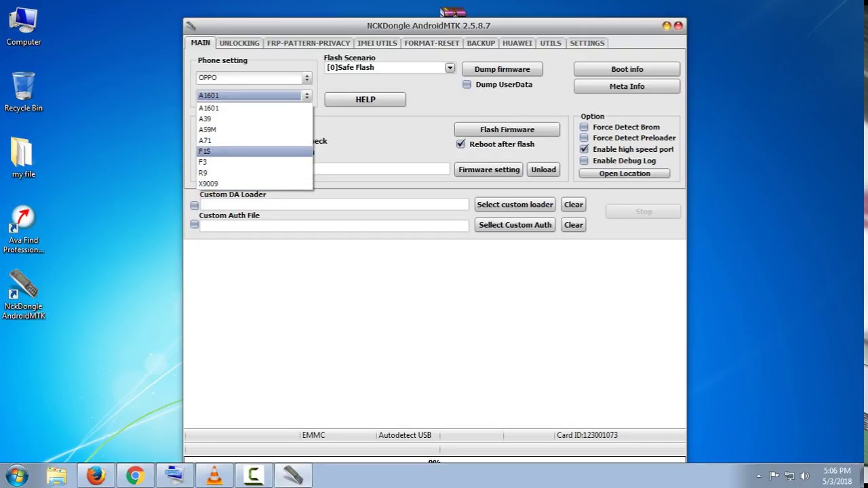Pick A71 from the model list
This screenshot has width=868, height=488.
(x=255, y=140)
